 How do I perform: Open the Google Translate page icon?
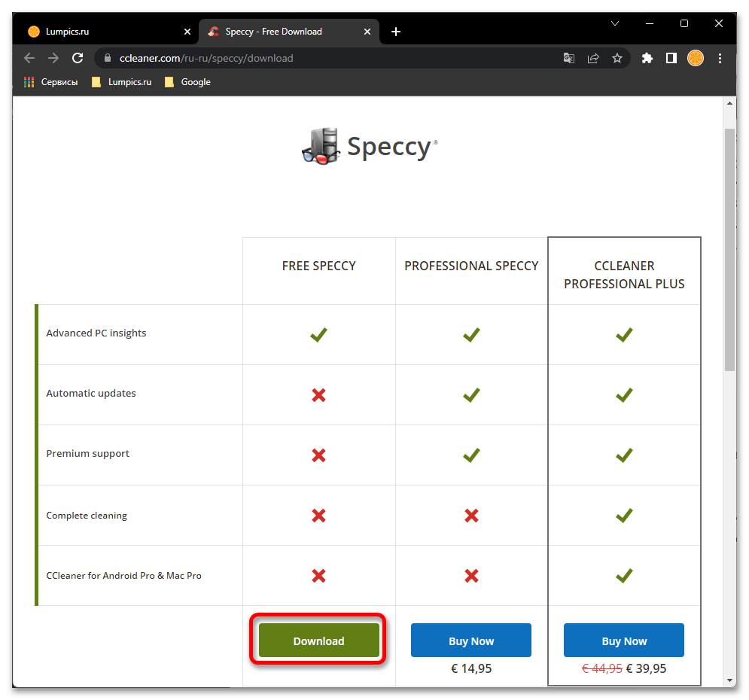pos(568,58)
